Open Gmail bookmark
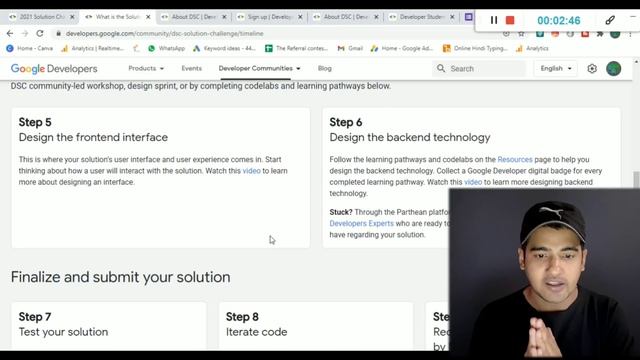 pos(350,48)
